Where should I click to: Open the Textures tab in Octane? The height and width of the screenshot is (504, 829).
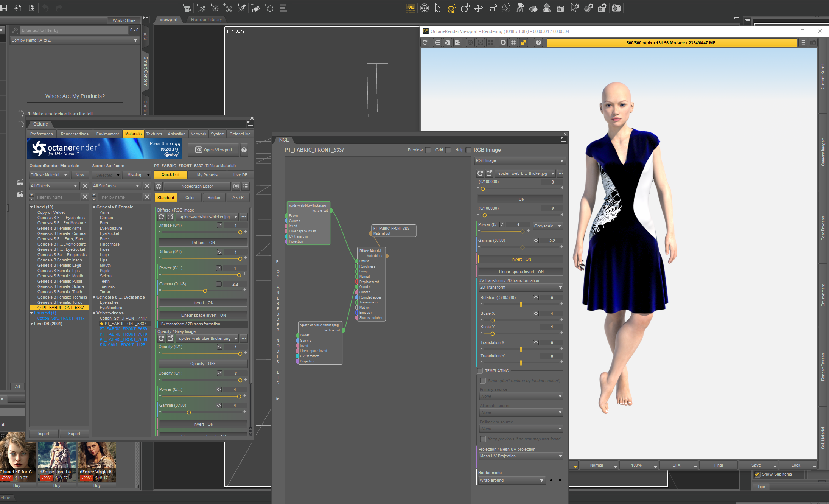click(x=154, y=134)
